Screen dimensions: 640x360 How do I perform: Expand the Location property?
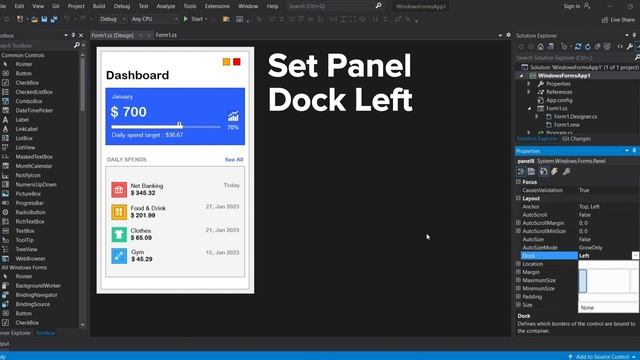tap(518, 264)
